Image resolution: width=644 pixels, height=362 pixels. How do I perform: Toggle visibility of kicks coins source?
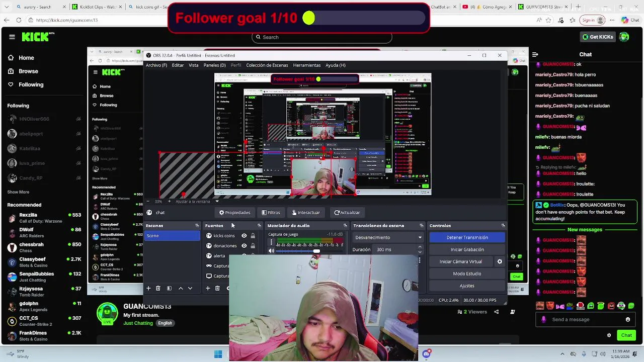[x=244, y=236]
